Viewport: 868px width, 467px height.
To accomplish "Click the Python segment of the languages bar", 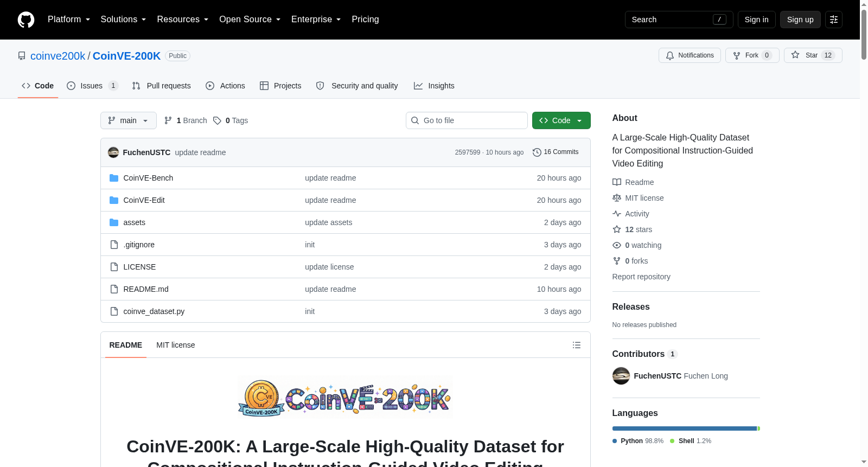I will click(x=685, y=428).
